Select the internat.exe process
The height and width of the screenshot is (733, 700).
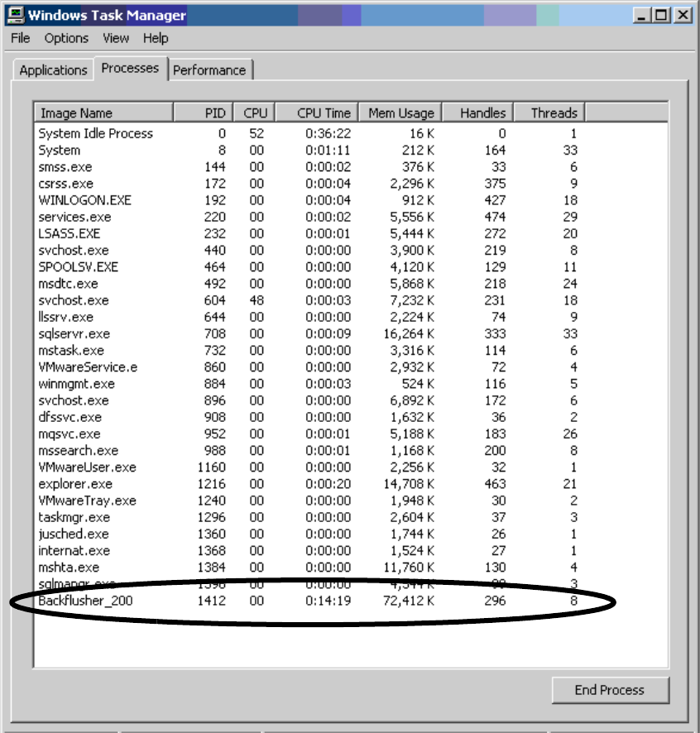tap(309, 551)
